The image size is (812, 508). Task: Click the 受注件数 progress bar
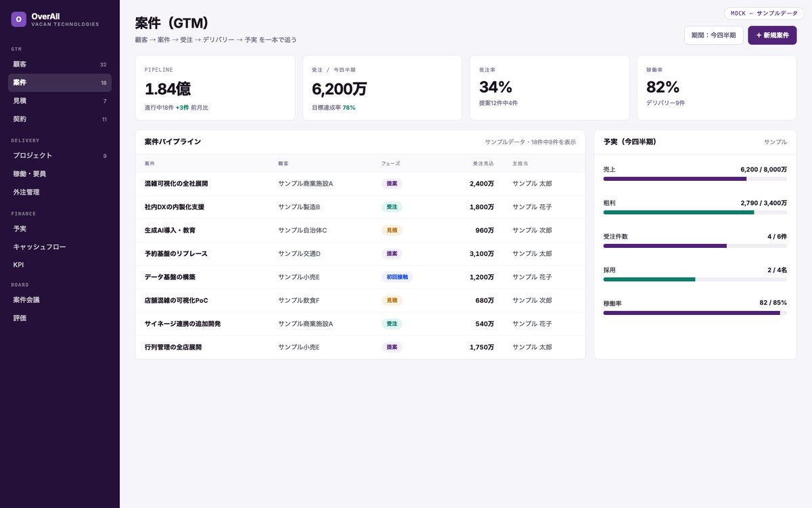coord(695,246)
